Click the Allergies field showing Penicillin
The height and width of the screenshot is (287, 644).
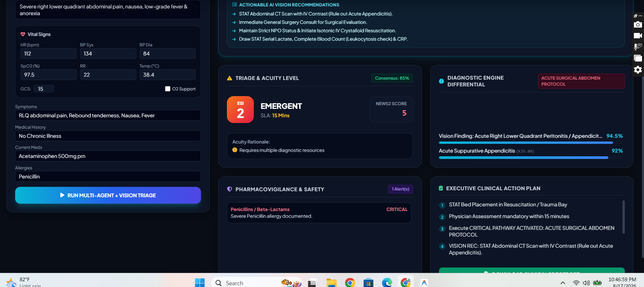(108, 176)
